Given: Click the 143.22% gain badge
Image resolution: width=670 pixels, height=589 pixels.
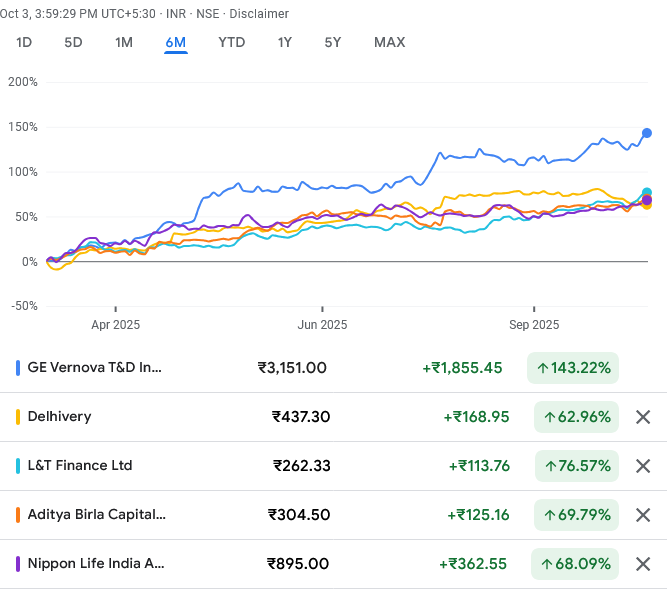Looking at the screenshot, I should [573, 368].
